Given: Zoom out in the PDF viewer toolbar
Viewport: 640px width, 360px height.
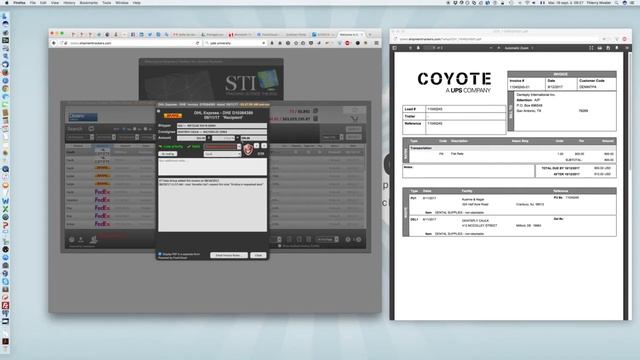Looking at the screenshot, I should (x=491, y=48).
